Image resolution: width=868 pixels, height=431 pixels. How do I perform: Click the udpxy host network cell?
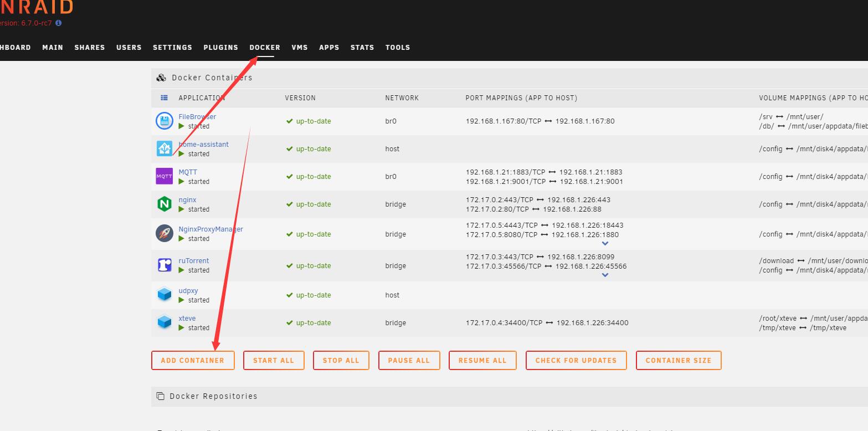point(392,295)
